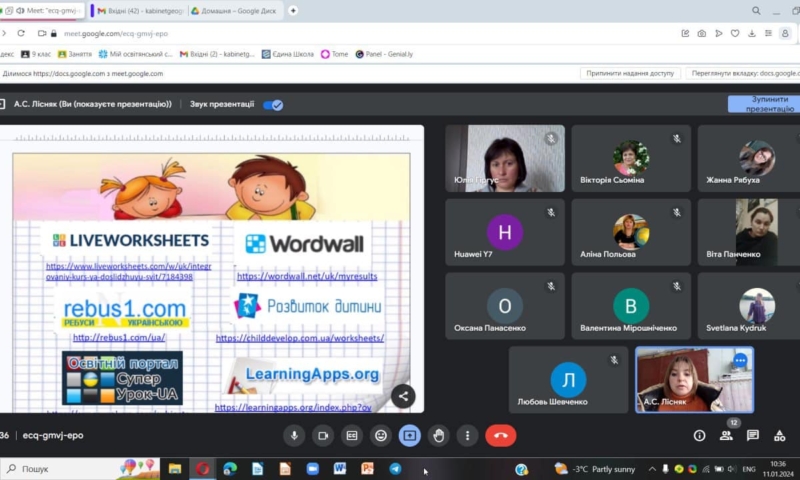The width and height of the screenshot is (800, 480).
Task: Open Word from the taskbar
Action: [x=340, y=469]
